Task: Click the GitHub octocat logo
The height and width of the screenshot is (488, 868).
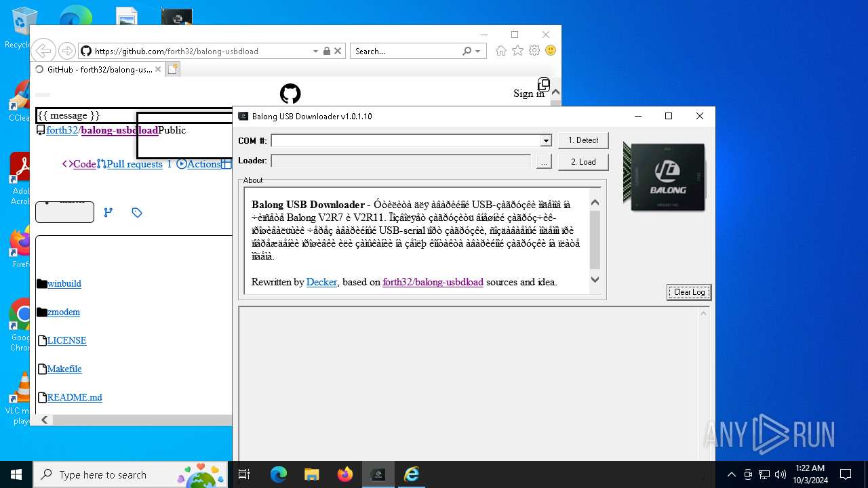Action: (290, 94)
